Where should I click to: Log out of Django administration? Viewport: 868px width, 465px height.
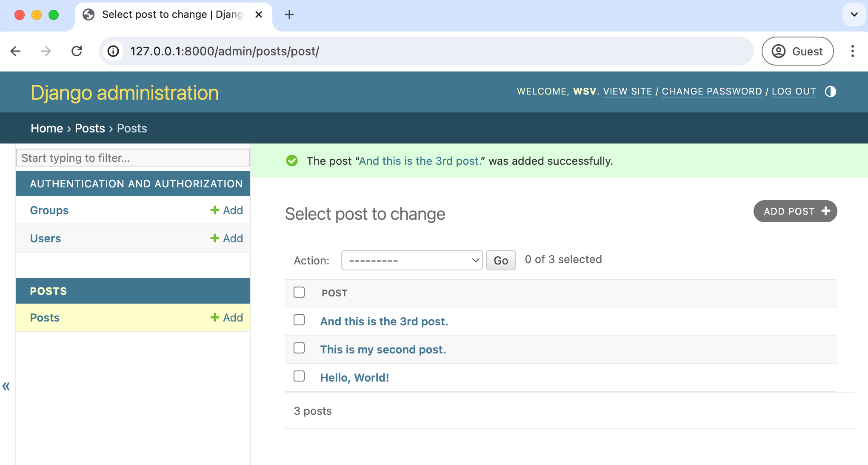click(794, 92)
